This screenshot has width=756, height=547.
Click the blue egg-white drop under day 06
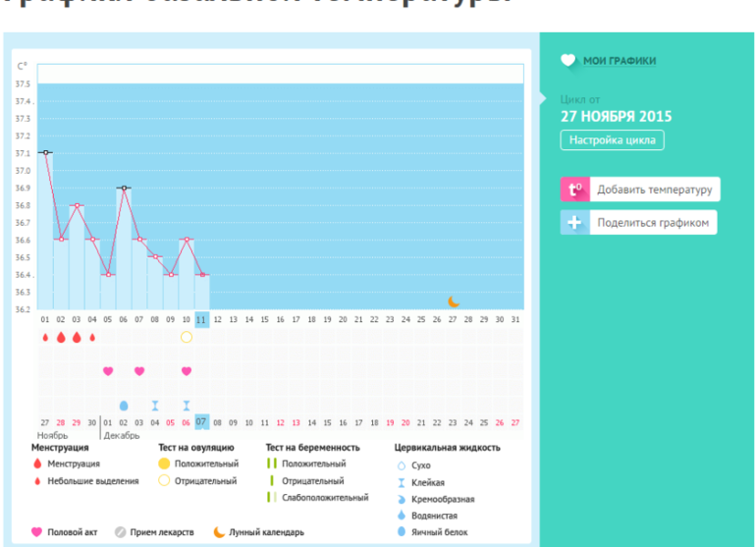[x=124, y=405]
